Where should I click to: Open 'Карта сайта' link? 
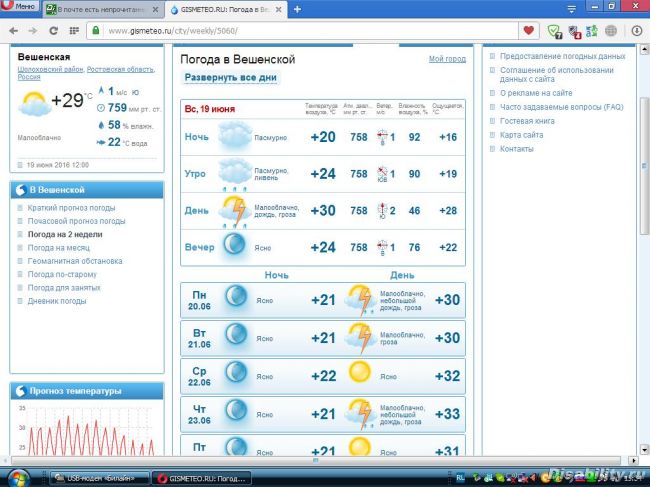521,135
